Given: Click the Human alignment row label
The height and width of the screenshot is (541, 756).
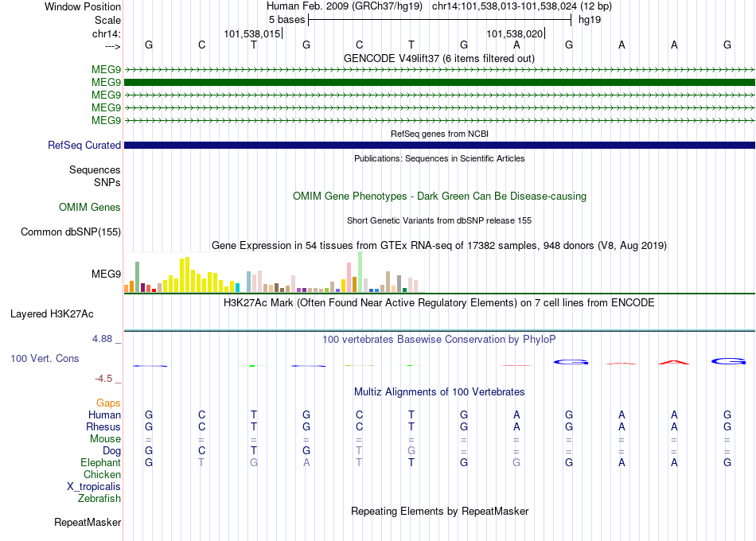Looking at the screenshot, I should click(x=104, y=415).
